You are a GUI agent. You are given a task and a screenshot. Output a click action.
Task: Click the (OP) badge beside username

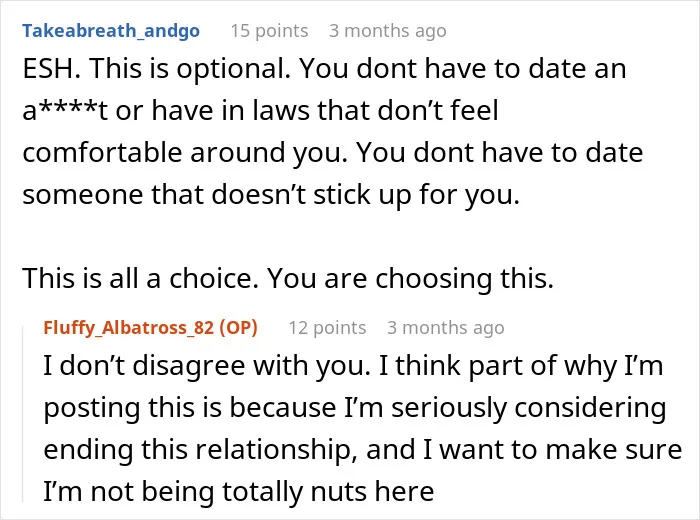click(238, 328)
